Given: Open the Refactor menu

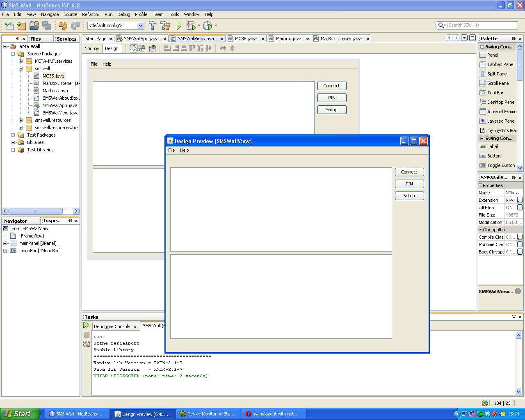Looking at the screenshot, I should pyautogui.click(x=91, y=14).
